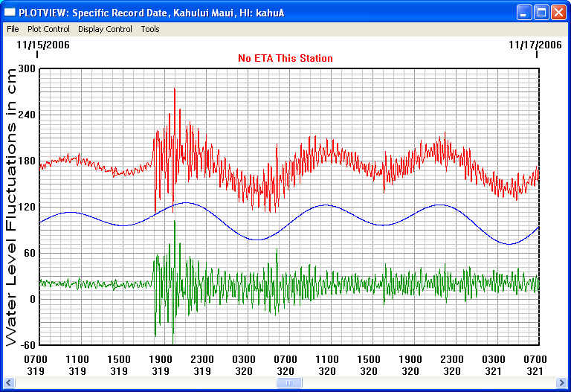Click the 2300 319 time axis label
Viewport: 571px width, 392px height.
(202, 364)
